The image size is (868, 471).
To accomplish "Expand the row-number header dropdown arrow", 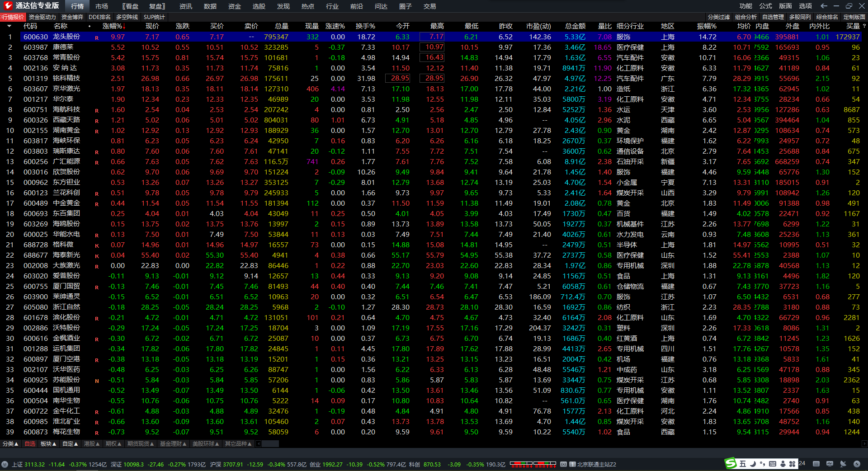I will coord(9,26).
